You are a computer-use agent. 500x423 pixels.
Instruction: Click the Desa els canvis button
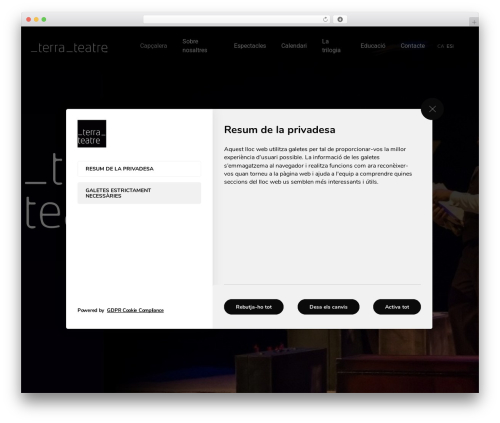coord(328,307)
